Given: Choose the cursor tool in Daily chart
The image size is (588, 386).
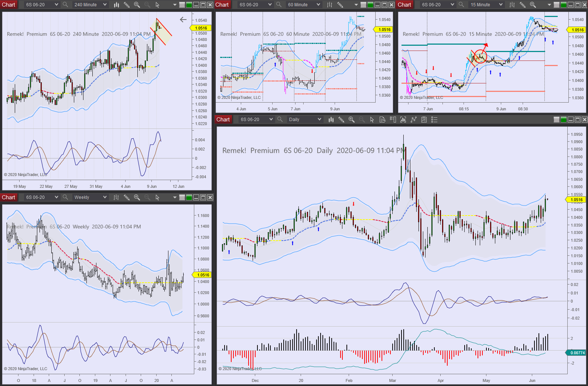Looking at the screenshot, I should click(x=372, y=120).
